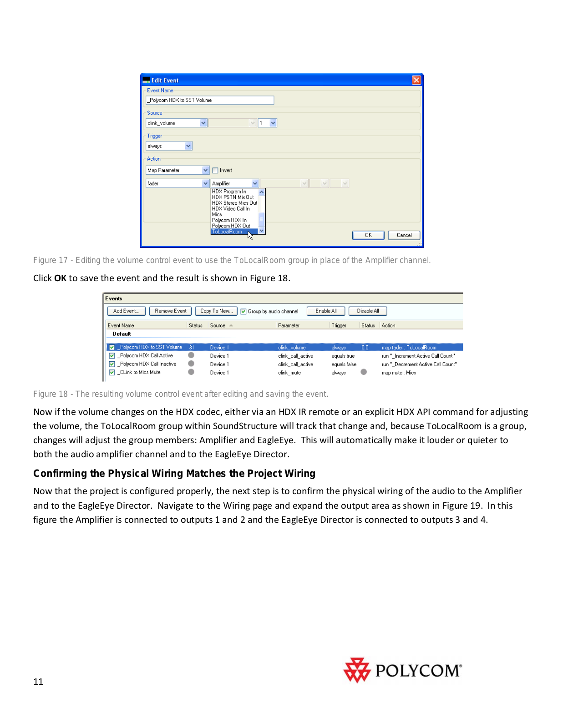Sort events by Event Name column

(x=147, y=325)
